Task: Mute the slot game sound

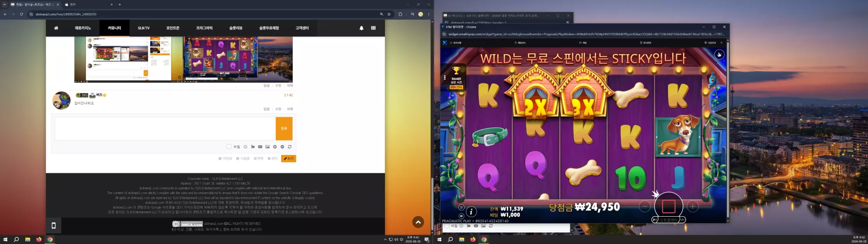Action: coord(461,215)
